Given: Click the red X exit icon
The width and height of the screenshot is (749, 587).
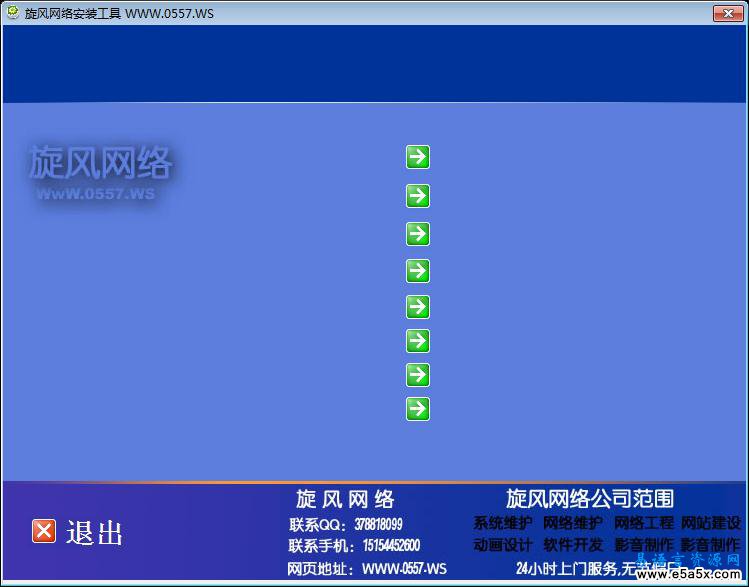Looking at the screenshot, I should [x=44, y=531].
